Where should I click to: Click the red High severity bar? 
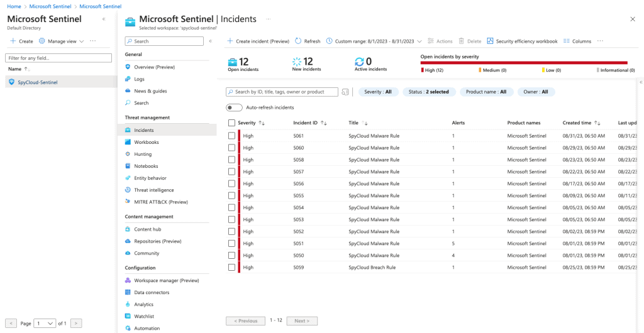[x=523, y=63]
